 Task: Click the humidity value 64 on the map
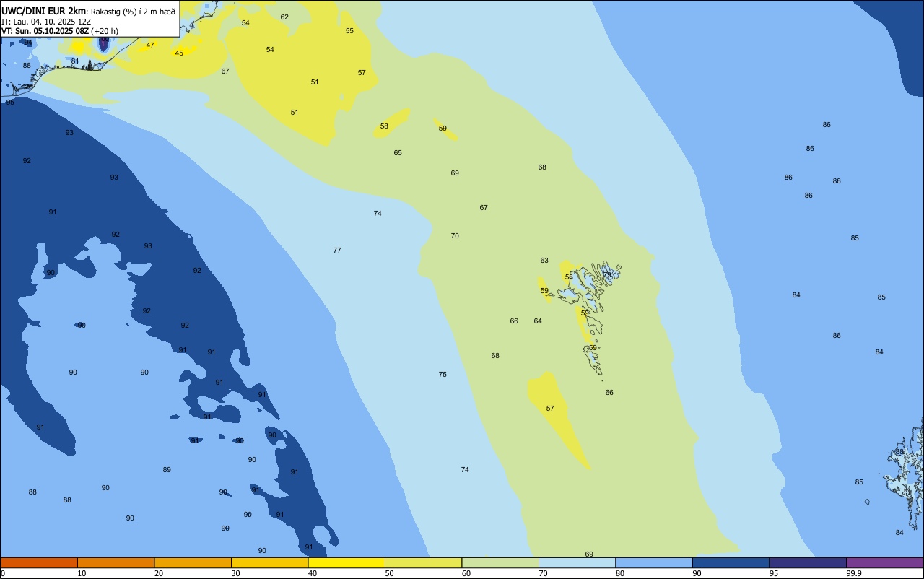pos(538,321)
